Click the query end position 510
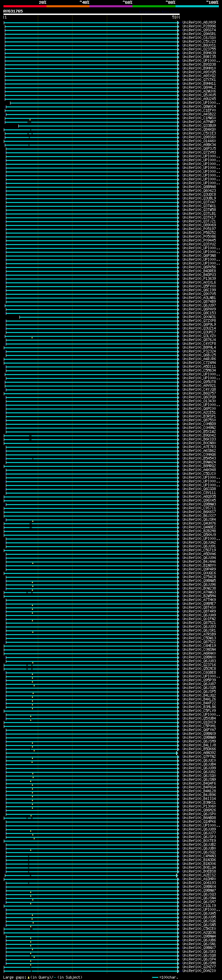 (x=175, y=17)
